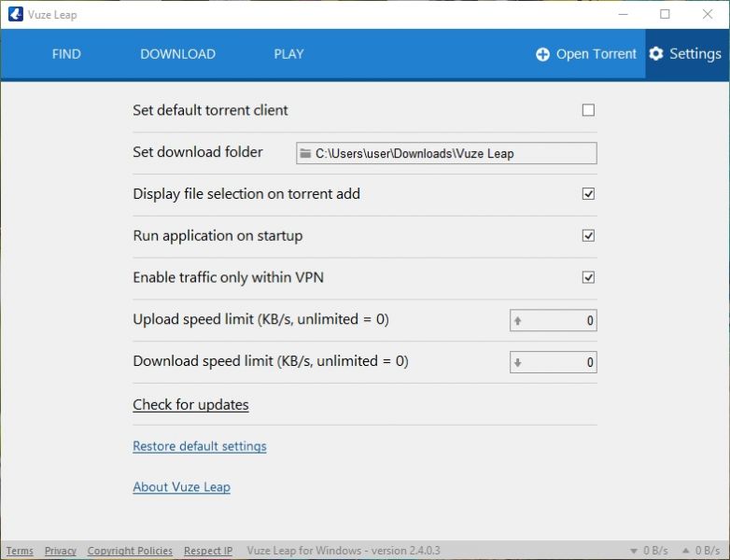
Task: Maximize the Vuze Leap window
Action: 665,14
